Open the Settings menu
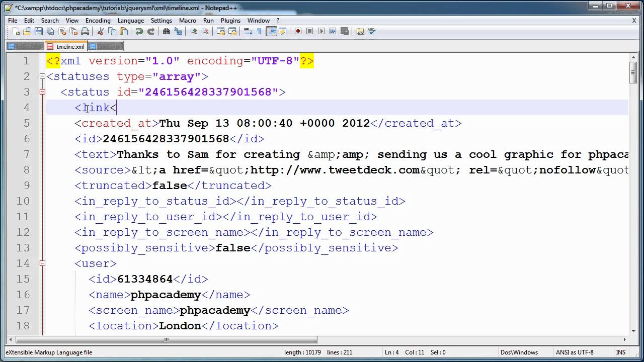Viewport: 644px width, 362px height. click(162, 21)
